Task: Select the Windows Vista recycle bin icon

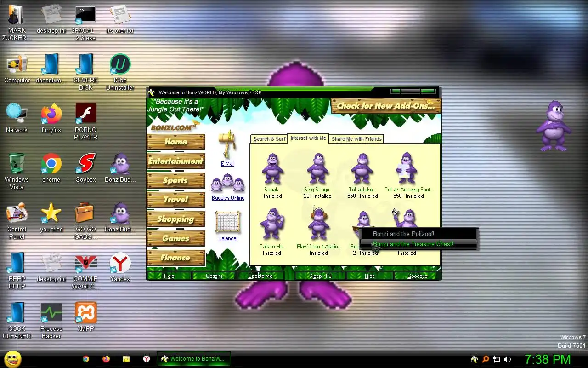Action: tap(17, 164)
